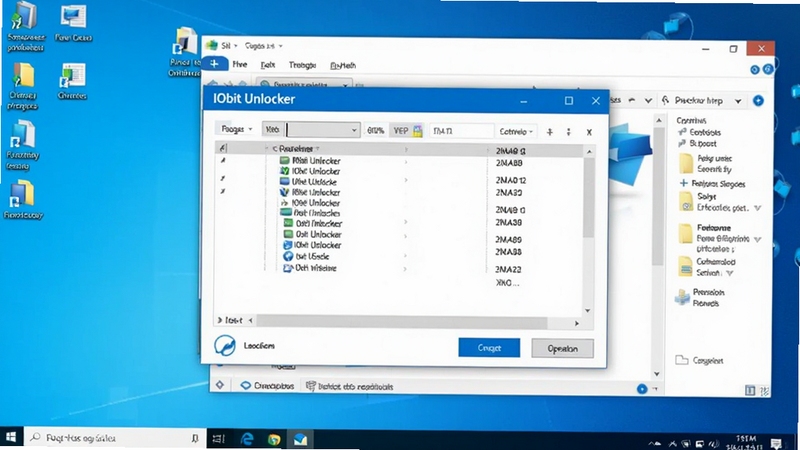Click the 'Nkob' button in Unlocker toolbar
Image resolution: width=800 pixels, height=450 pixels.
pyautogui.click(x=273, y=130)
